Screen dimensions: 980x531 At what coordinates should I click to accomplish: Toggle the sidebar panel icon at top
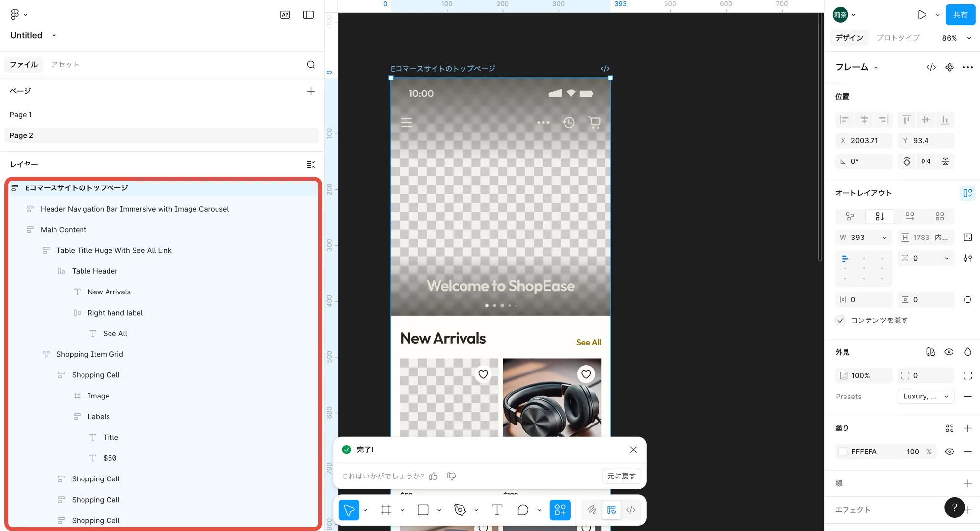coord(308,15)
